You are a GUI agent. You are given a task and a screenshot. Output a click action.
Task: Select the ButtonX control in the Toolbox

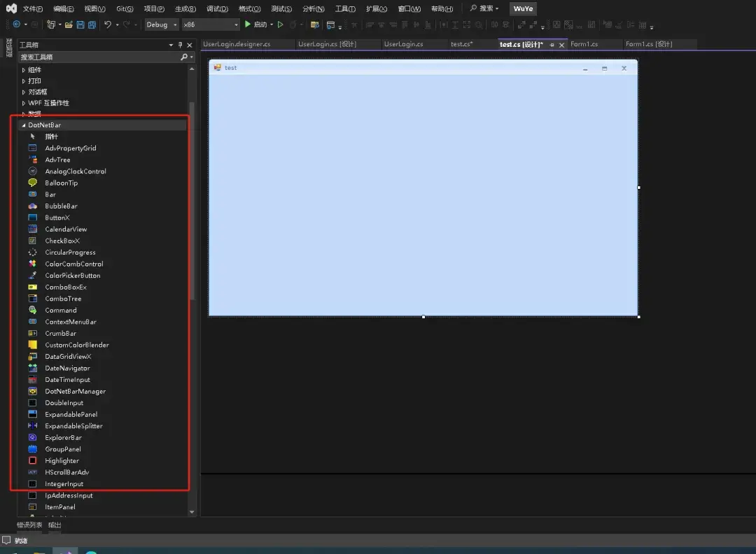(x=58, y=217)
